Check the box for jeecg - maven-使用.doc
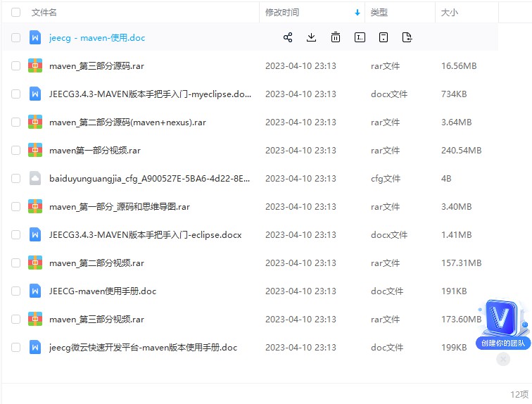This screenshot has width=532, height=404. 15,37
